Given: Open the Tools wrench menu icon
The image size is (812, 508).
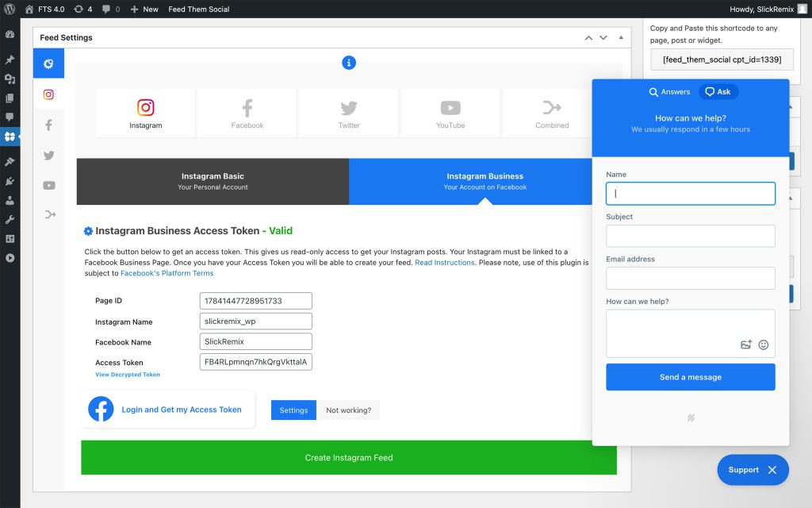Looking at the screenshot, I should pyautogui.click(x=10, y=220).
